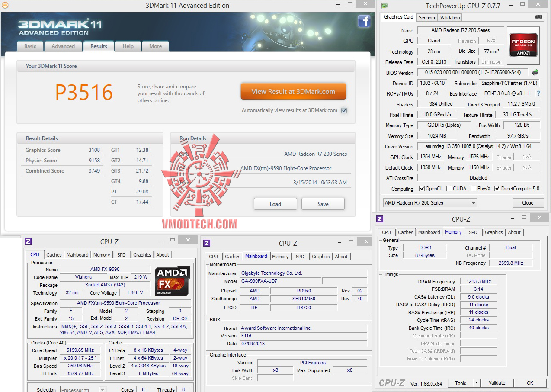Click the Tools button in CPU-Z
This screenshot has height=392, width=551.
[x=461, y=383]
